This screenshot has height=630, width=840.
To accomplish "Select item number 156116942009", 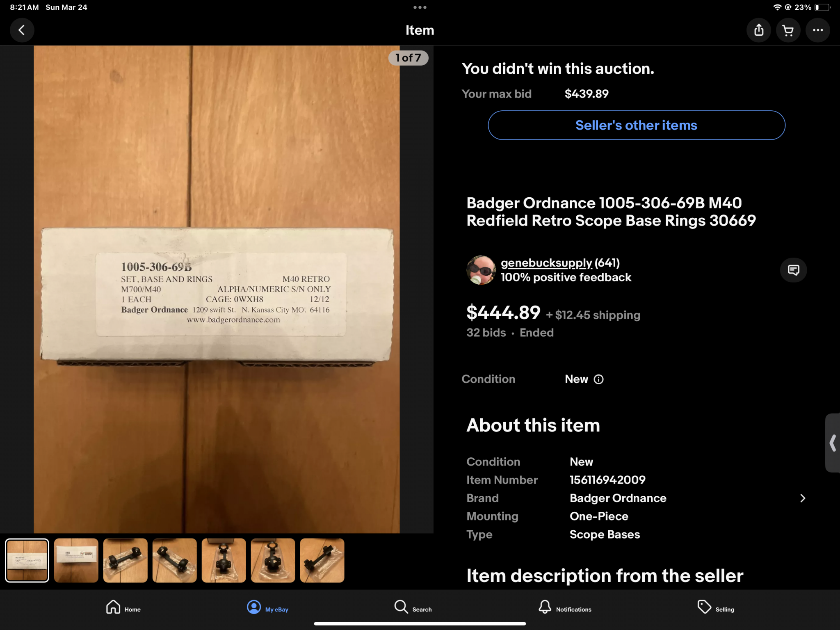I will tap(607, 480).
